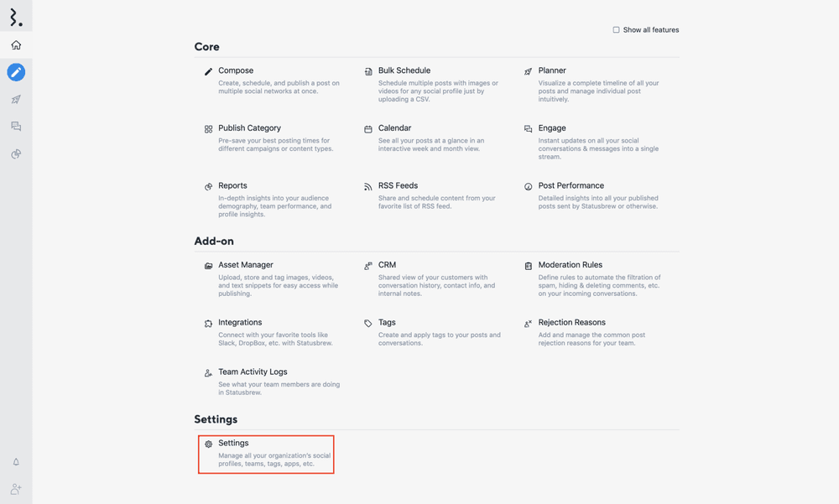Go to Home via sidebar icon
The width and height of the screenshot is (839, 504).
(16, 45)
